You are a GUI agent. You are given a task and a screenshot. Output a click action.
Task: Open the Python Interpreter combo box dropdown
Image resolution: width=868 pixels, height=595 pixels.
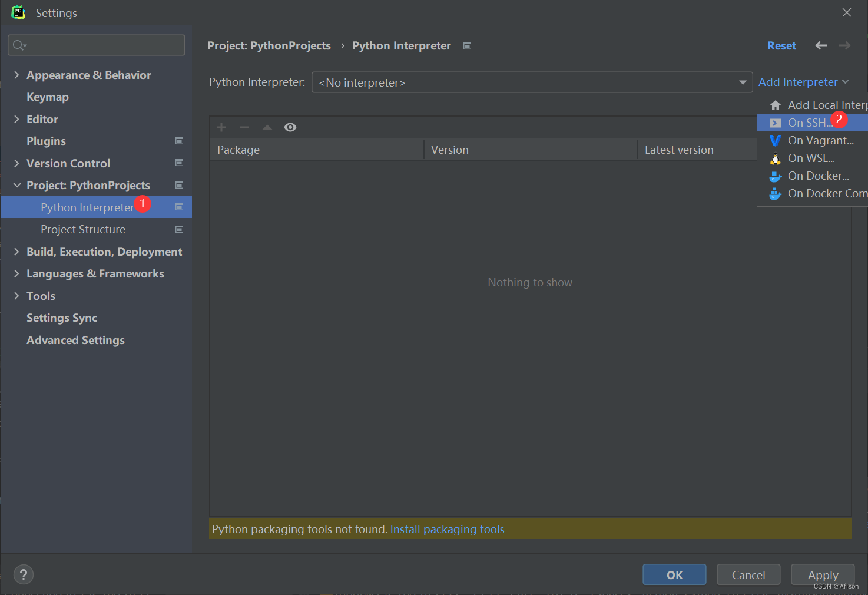tap(532, 82)
